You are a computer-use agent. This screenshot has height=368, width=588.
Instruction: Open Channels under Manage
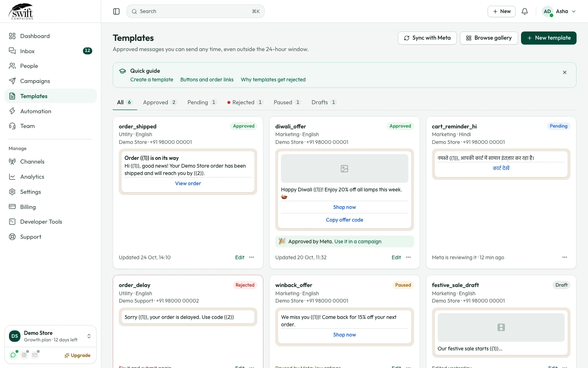coord(51,162)
